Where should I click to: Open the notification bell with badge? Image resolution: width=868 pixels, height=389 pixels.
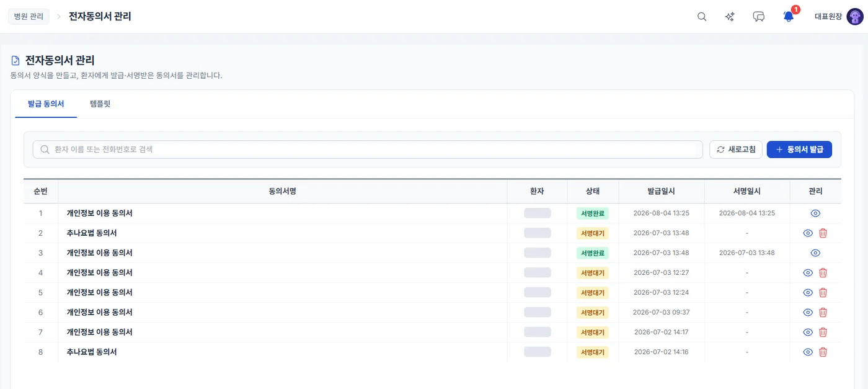pyautogui.click(x=789, y=17)
